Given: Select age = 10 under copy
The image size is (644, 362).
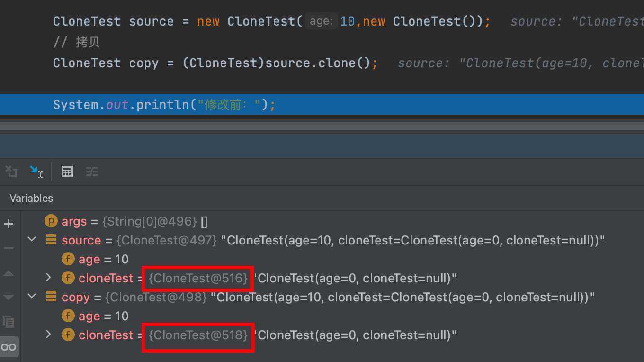Looking at the screenshot, I should pos(331,316).
